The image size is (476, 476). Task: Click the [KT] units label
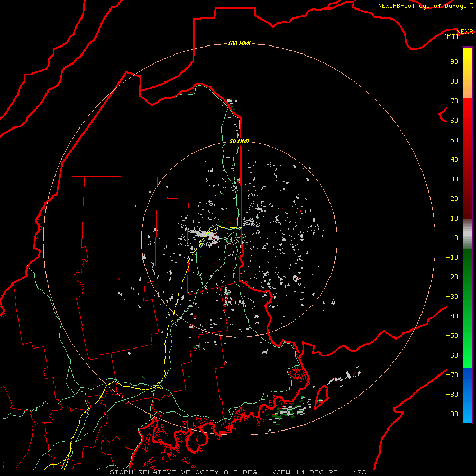click(x=451, y=36)
